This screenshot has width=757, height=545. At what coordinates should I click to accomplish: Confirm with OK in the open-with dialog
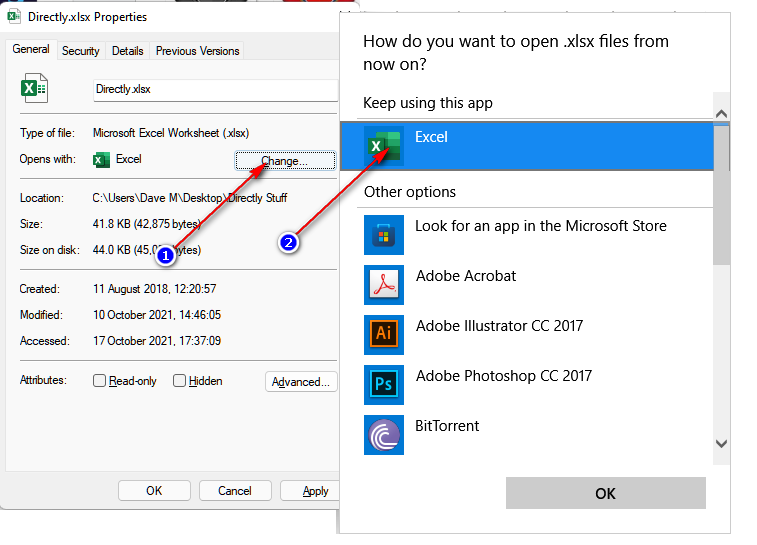(605, 493)
